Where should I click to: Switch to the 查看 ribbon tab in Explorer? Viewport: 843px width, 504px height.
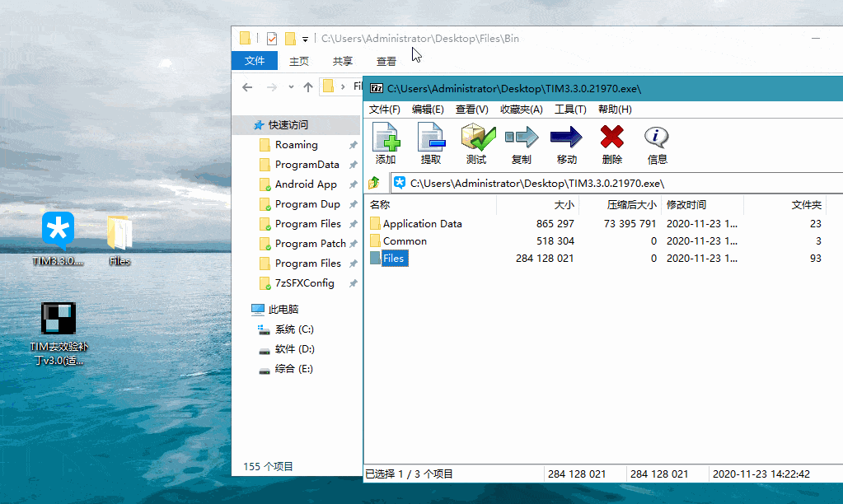tap(386, 61)
